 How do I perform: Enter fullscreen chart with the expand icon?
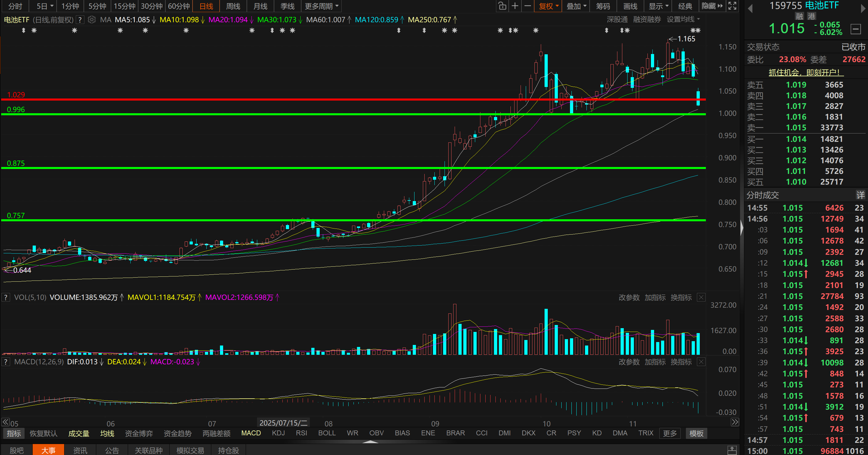[732, 6]
